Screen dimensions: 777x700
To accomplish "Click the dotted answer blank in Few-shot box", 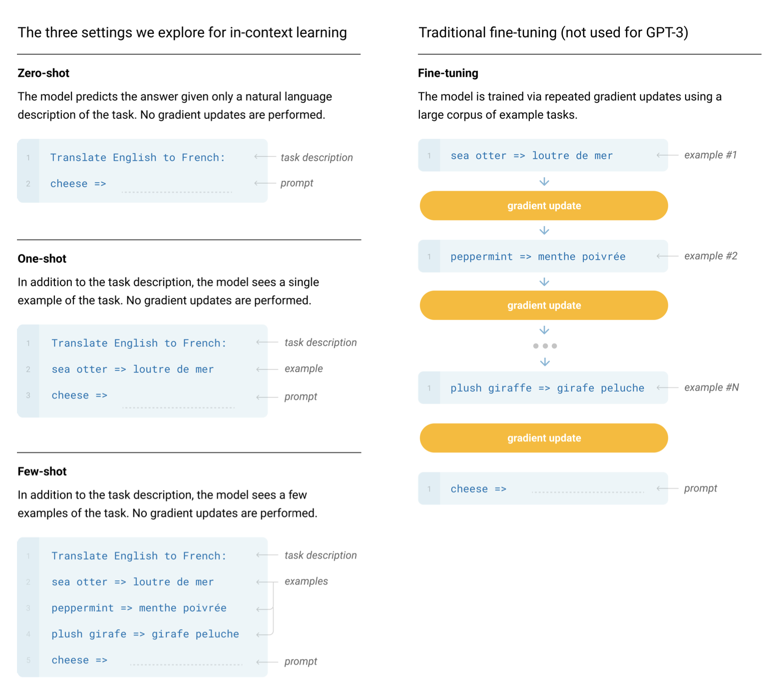I will tap(186, 664).
